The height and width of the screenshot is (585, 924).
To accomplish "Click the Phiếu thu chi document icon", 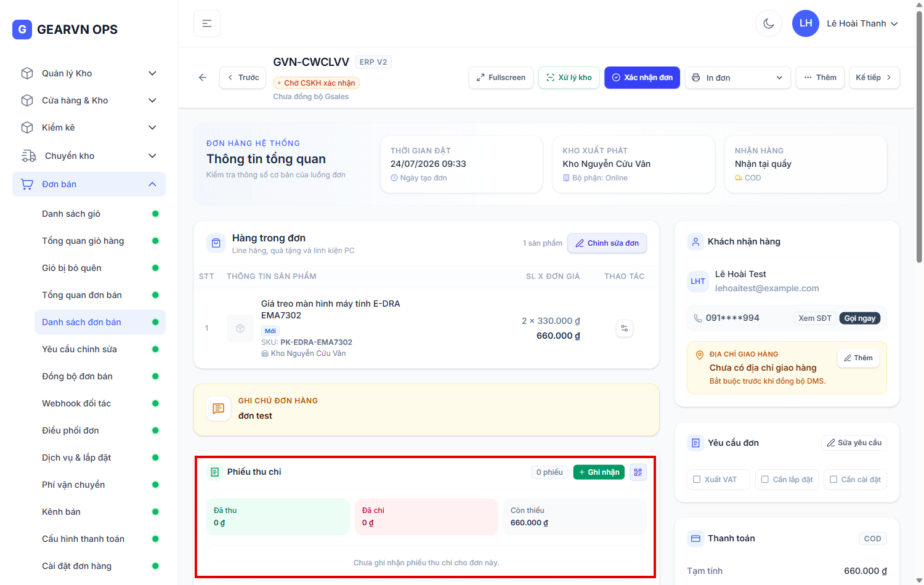I will [x=214, y=472].
